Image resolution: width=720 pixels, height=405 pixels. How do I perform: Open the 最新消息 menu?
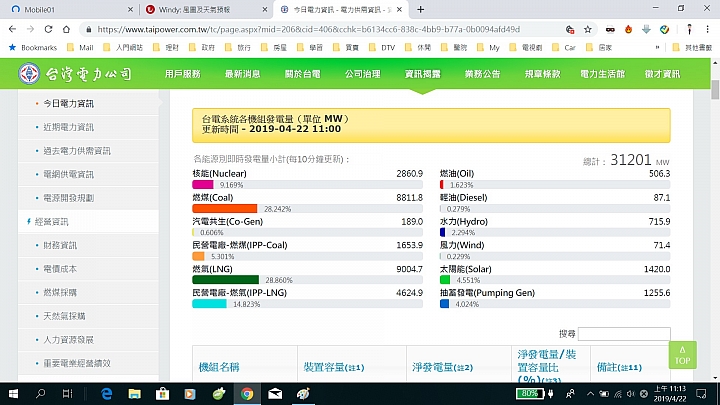pyautogui.click(x=242, y=74)
